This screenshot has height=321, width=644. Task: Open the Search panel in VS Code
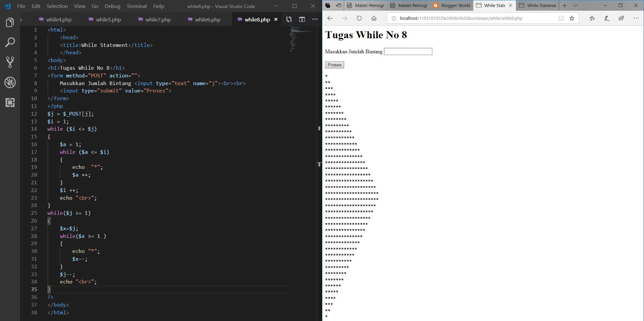coord(10,42)
